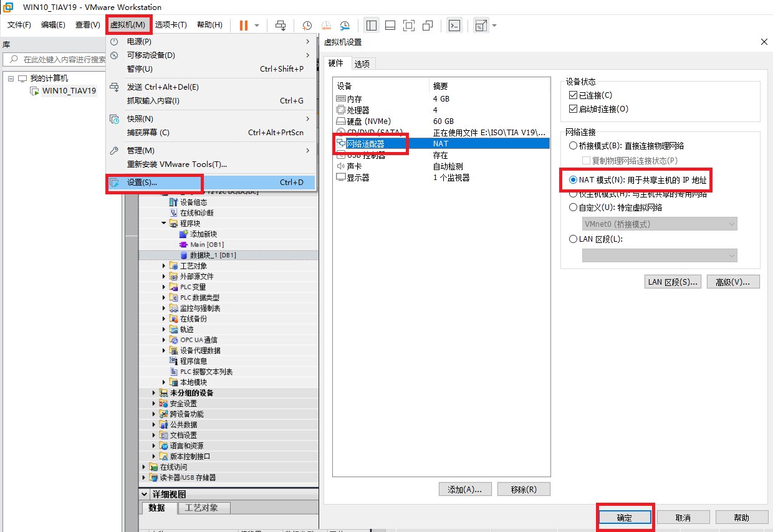773x532 pixels.
Task: Select the 显示器 device row
Action: pyautogui.click(x=441, y=178)
